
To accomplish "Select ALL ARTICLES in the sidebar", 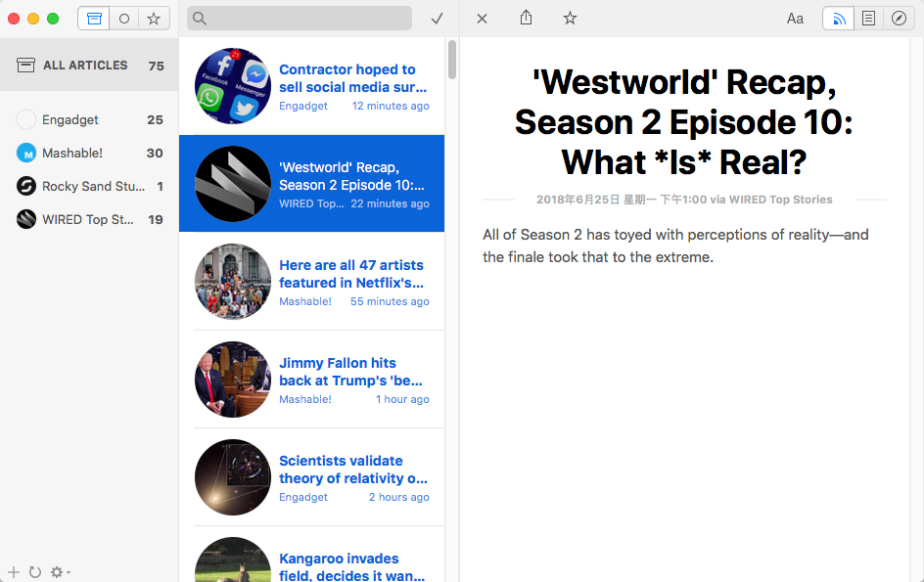I will (89, 65).
